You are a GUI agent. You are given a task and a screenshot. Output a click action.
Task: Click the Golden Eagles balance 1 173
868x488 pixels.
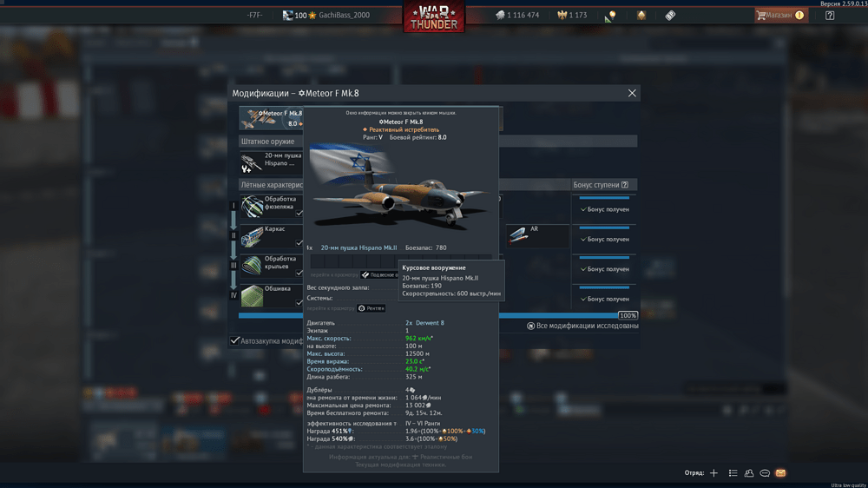click(572, 15)
